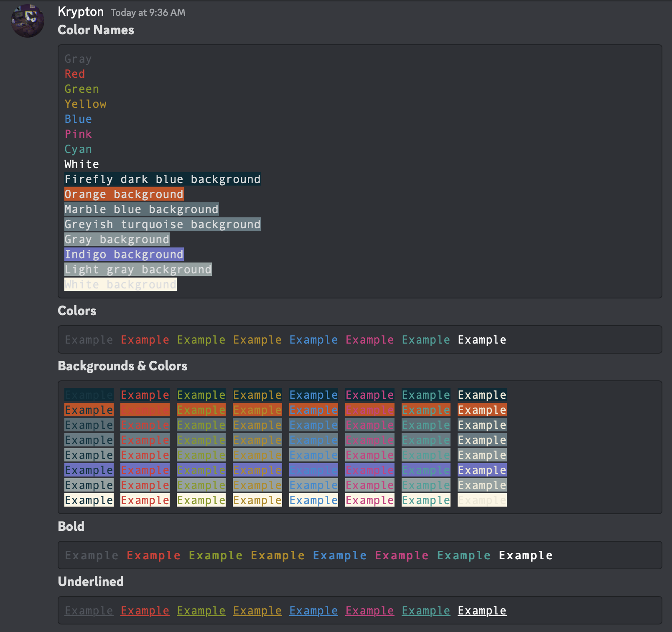
Task: Select the 'Underlined' heading
Action: pyautogui.click(x=91, y=581)
